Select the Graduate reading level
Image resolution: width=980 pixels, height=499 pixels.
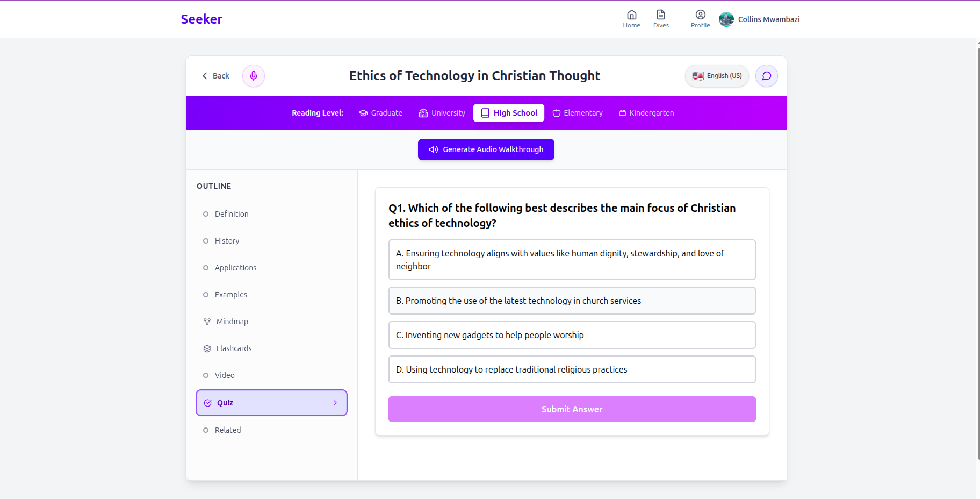pyautogui.click(x=380, y=113)
